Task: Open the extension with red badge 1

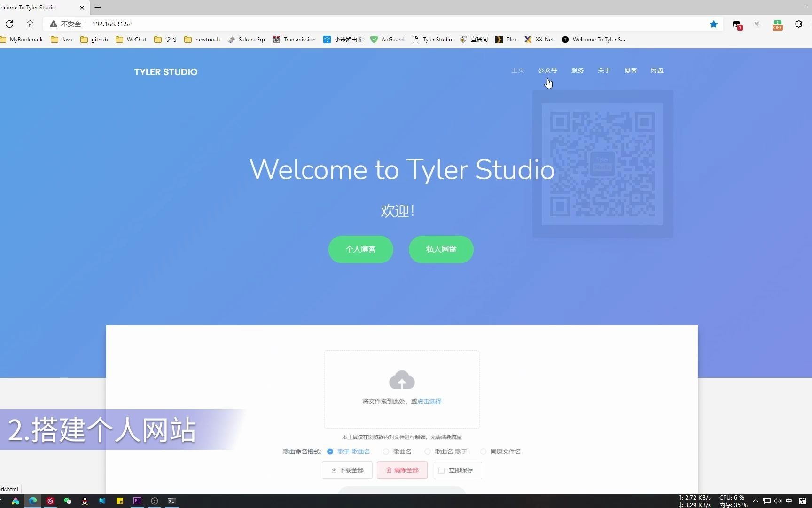Action: tap(737, 24)
